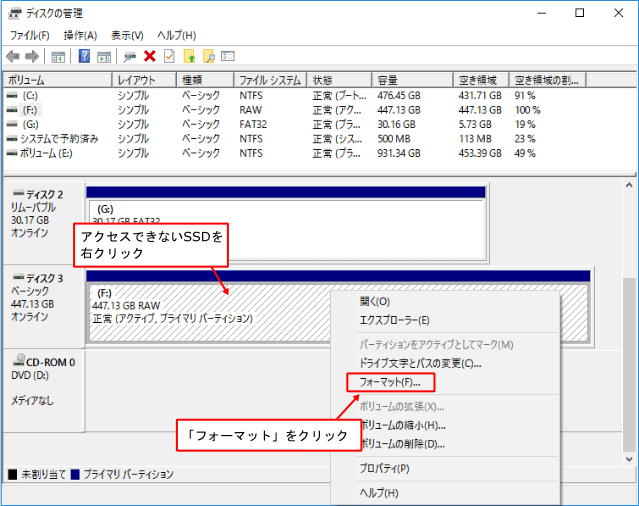This screenshot has width=639, height=506.
Task: Select ボリュームの縮小(H)... in context menu
Action: (x=403, y=425)
